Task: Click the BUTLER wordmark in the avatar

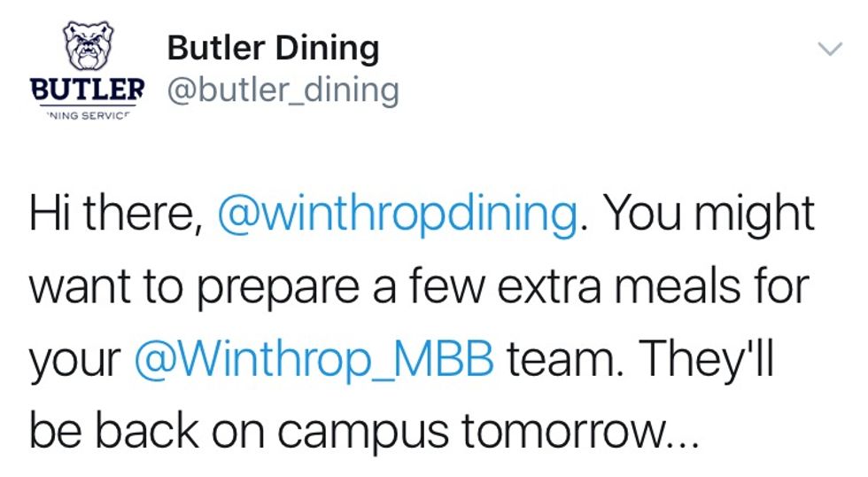Action: [87, 89]
